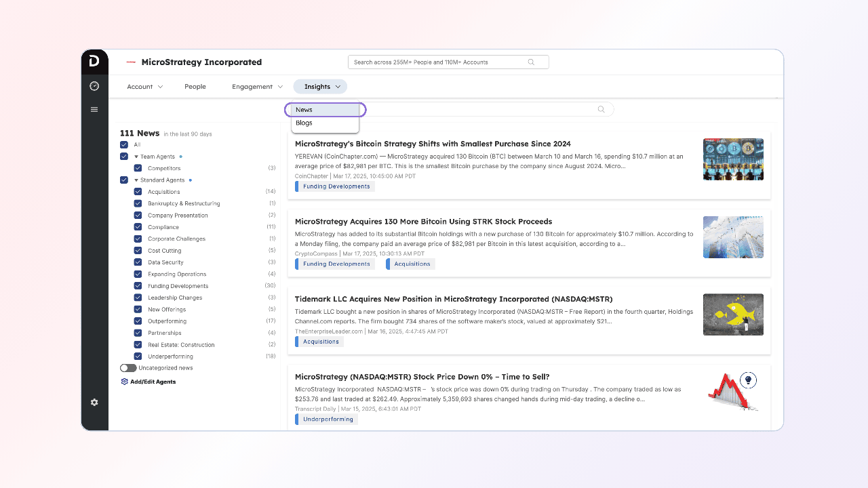Click the D logo in sidebar
The height and width of the screenshot is (488, 868).
coord(94,62)
